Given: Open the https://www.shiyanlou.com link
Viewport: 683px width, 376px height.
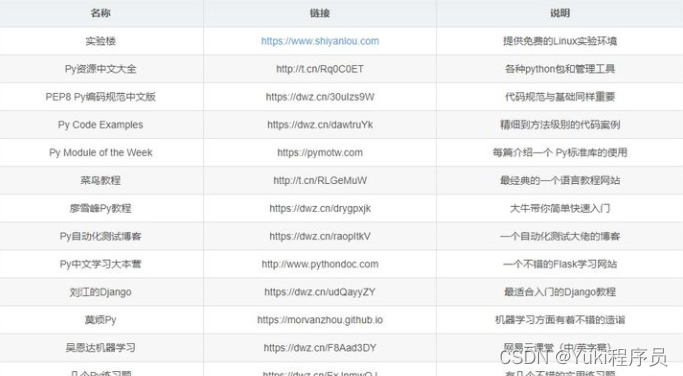Looking at the screenshot, I should (x=320, y=41).
